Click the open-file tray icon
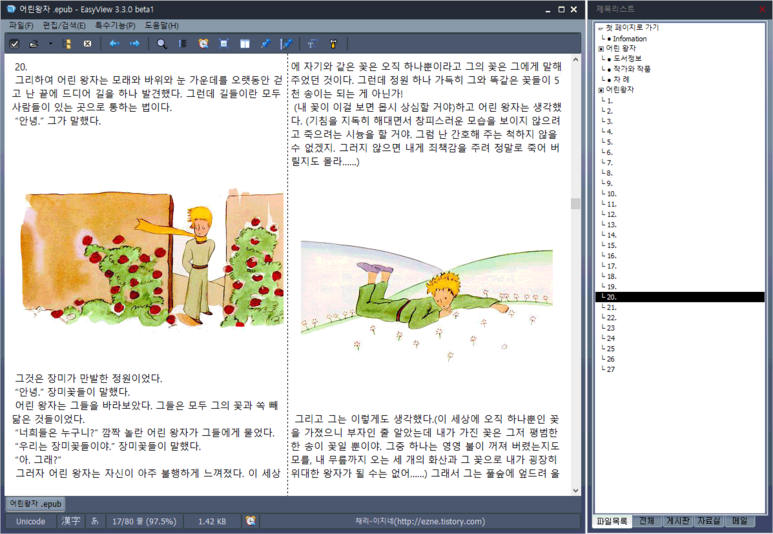 (34, 44)
